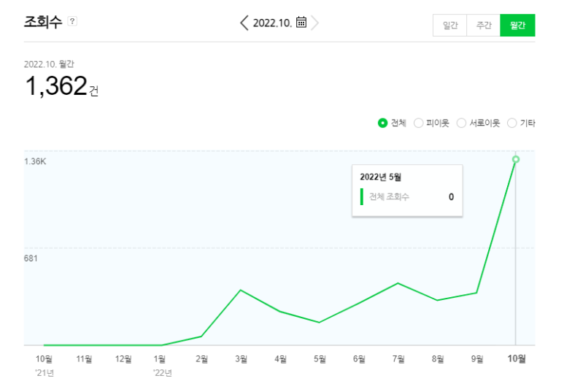The height and width of the screenshot is (392, 564).
Task: Click the 2022년 5월 tooltip title
Action: 381,177
